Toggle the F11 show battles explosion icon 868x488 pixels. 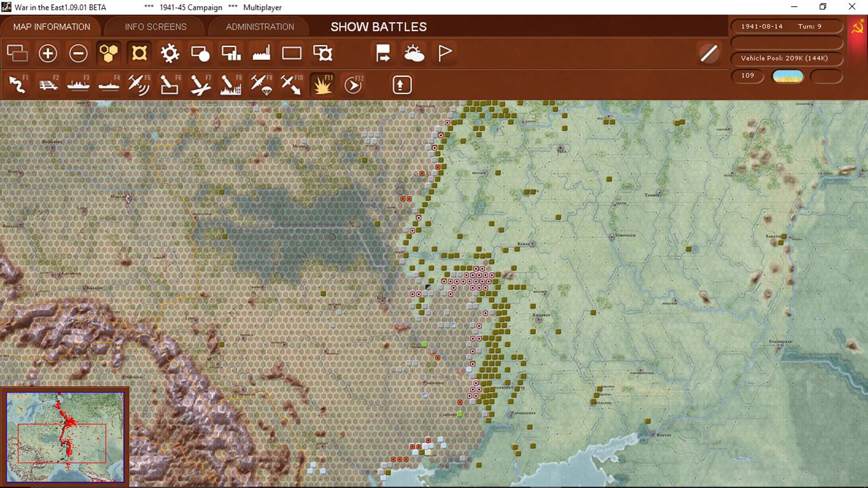tap(322, 84)
